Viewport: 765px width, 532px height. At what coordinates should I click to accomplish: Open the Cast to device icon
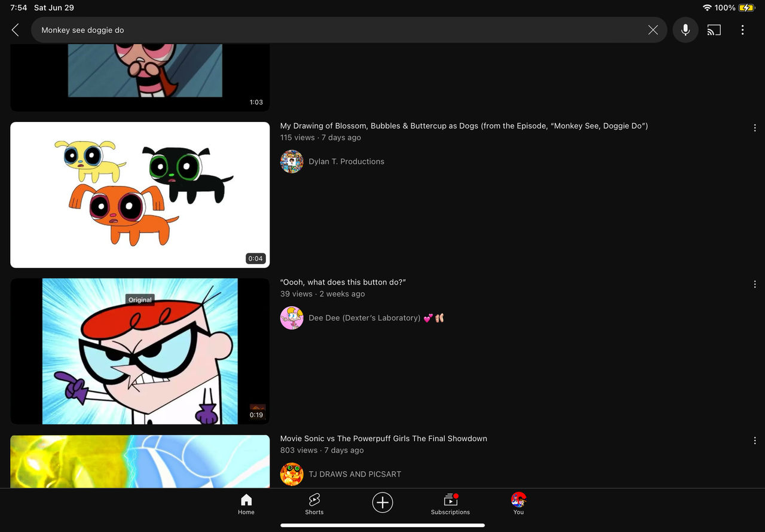pyautogui.click(x=714, y=30)
